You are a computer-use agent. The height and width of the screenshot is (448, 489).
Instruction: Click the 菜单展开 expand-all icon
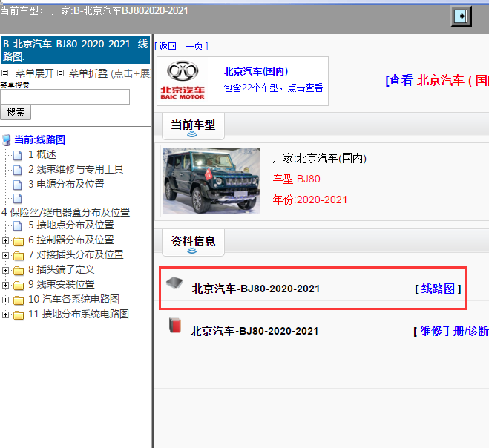point(4,73)
